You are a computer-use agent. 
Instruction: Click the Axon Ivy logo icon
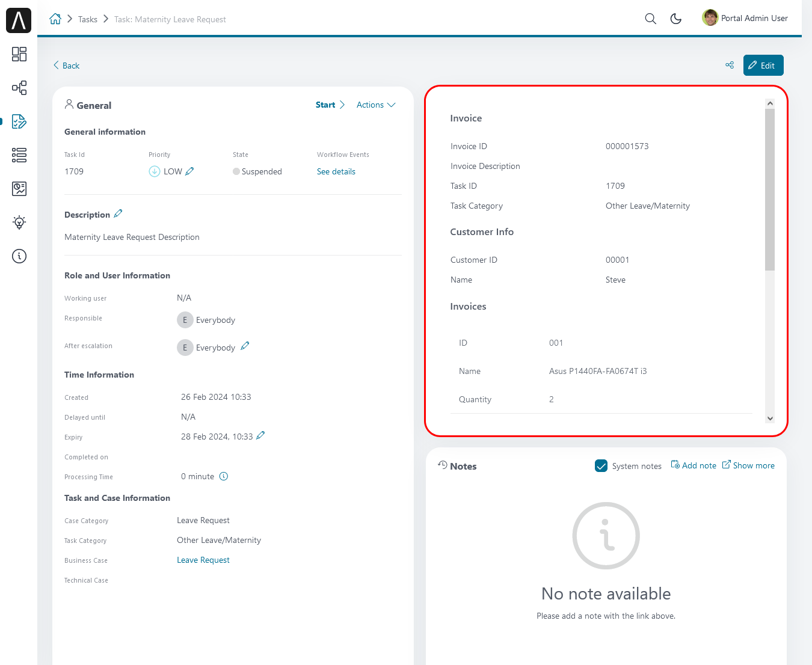(19, 20)
